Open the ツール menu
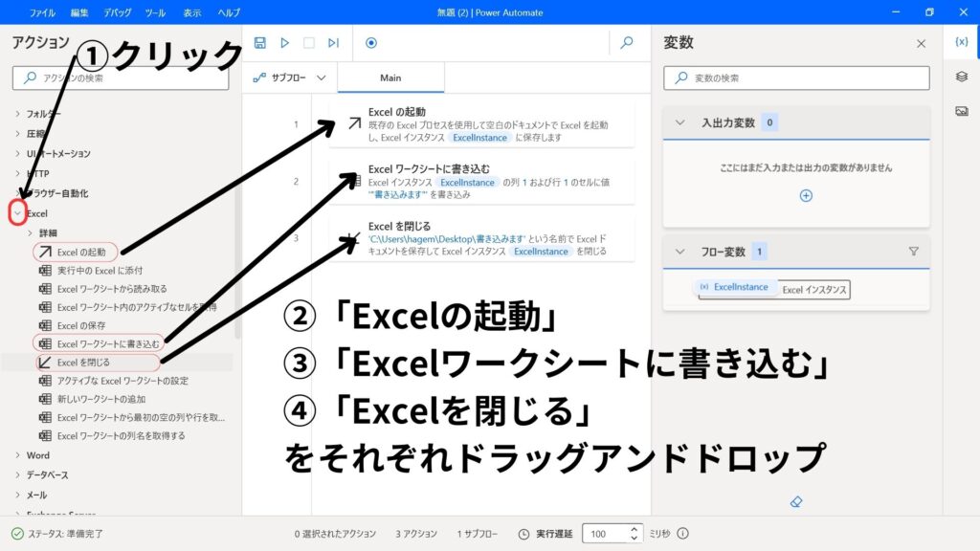The height and width of the screenshot is (551, 980). pos(155,12)
